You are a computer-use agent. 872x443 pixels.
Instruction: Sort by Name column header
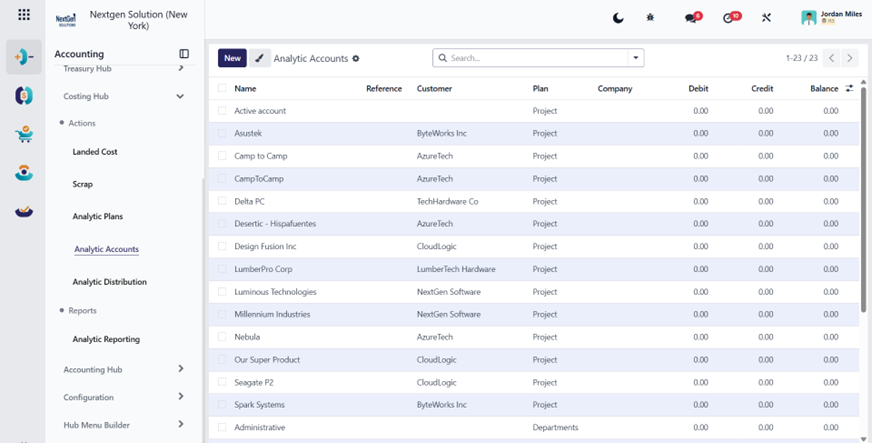click(x=245, y=88)
